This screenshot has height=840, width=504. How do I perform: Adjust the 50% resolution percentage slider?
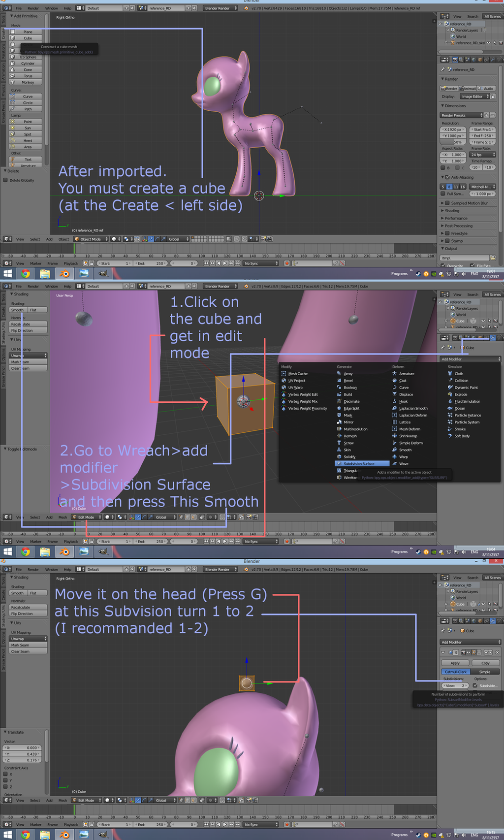click(452, 142)
